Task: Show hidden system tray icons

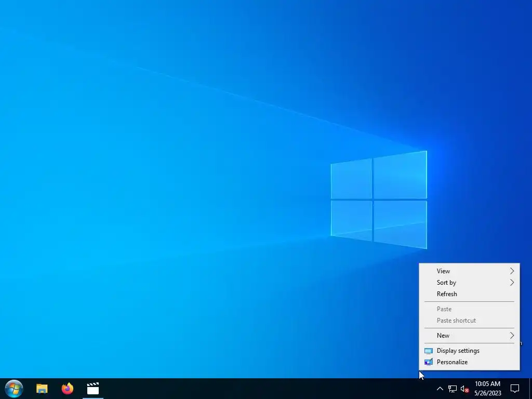Action: click(440, 389)
